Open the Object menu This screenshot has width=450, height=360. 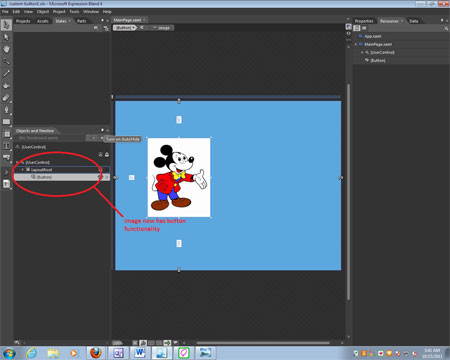pyautogui.click(x=43, y=12)
